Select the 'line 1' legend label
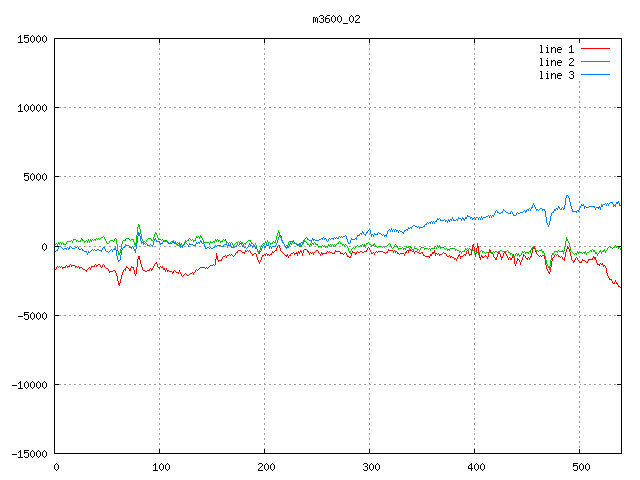The image size is (640, 480). pyautogui.click(x=557, y=48)
